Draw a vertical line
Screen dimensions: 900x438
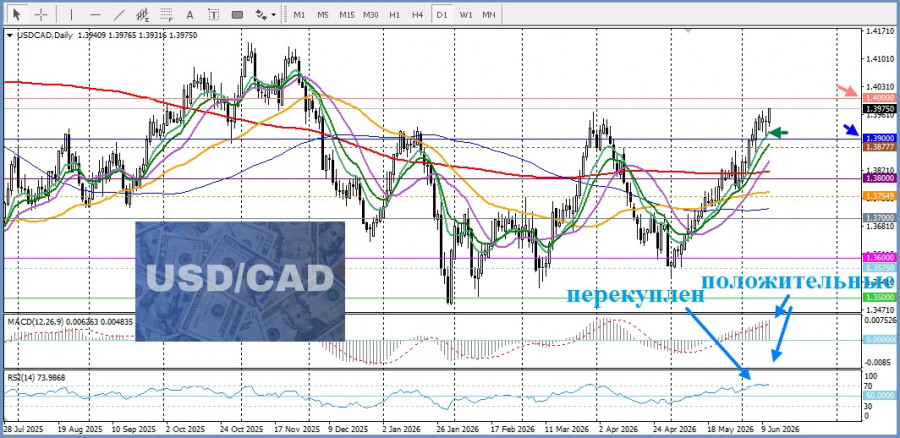pos(71,14)
